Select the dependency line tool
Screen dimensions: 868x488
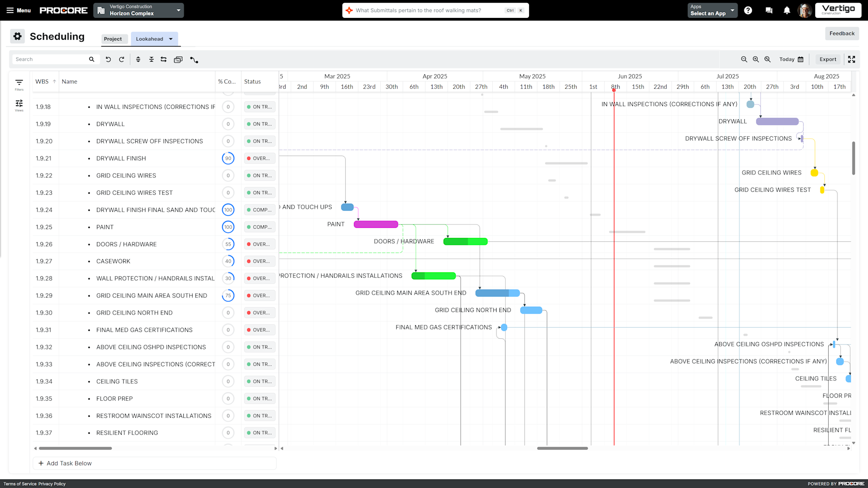194,59
